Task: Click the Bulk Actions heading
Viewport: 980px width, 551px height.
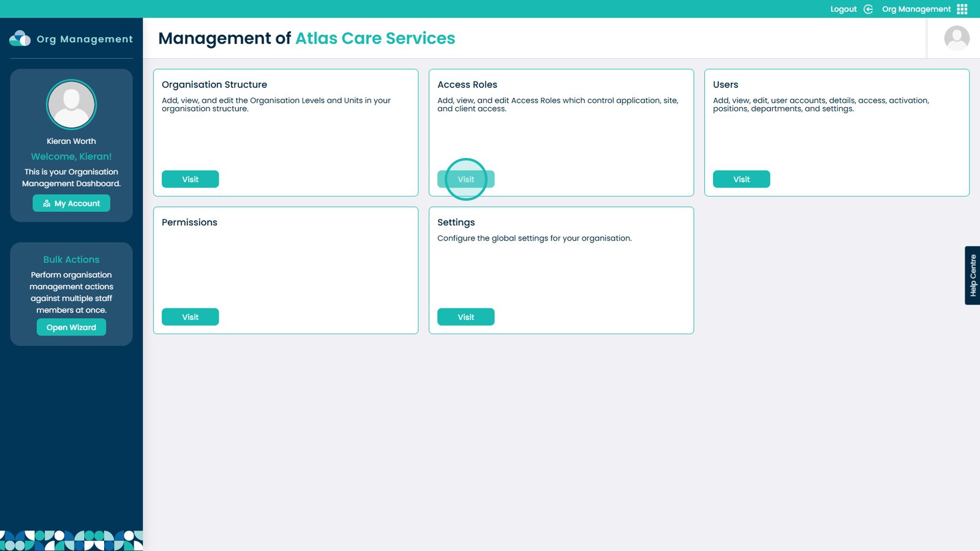Action: (71, 260)
